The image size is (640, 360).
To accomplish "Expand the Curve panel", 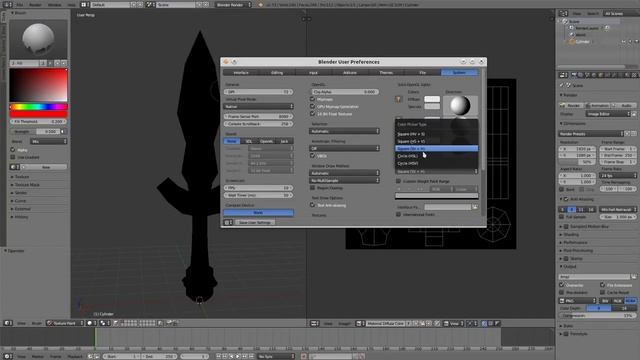I will click(x=20, y=201).
